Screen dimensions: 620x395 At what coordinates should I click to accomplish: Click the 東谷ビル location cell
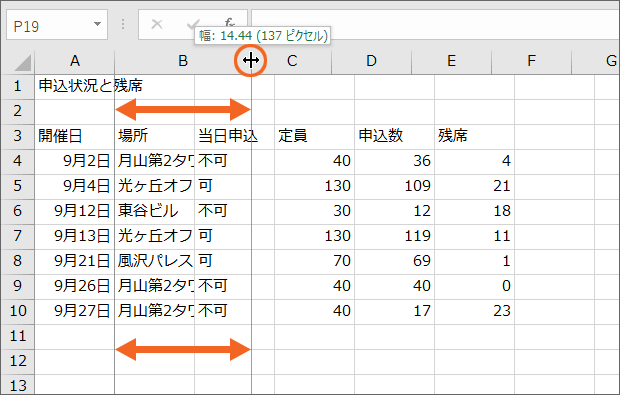coord(154,211)
